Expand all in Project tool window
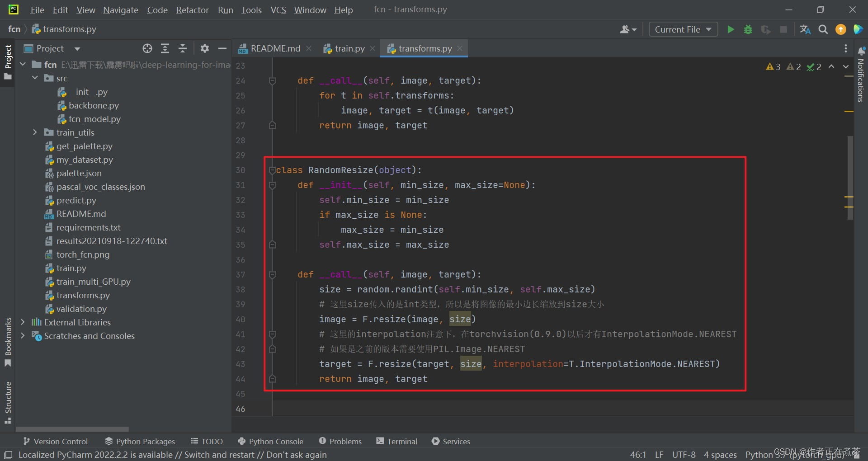Viewport: 868px width, 461px height. (x=165, y=48)
